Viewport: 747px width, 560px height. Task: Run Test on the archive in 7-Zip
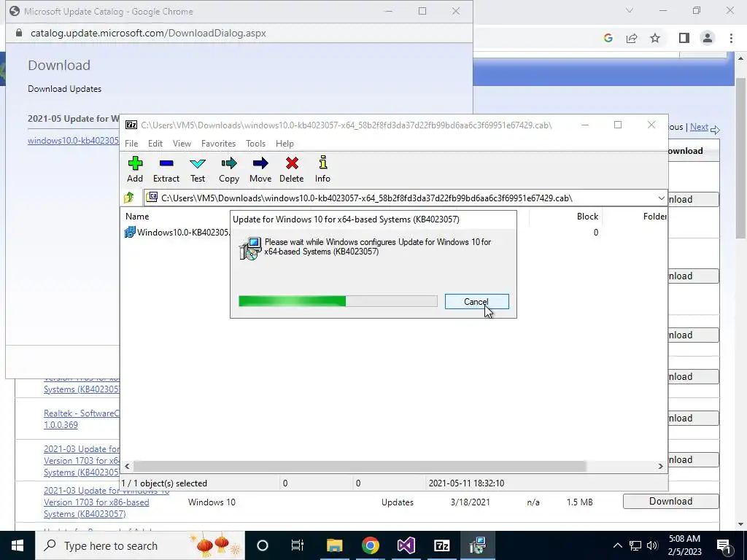point(198,169)
